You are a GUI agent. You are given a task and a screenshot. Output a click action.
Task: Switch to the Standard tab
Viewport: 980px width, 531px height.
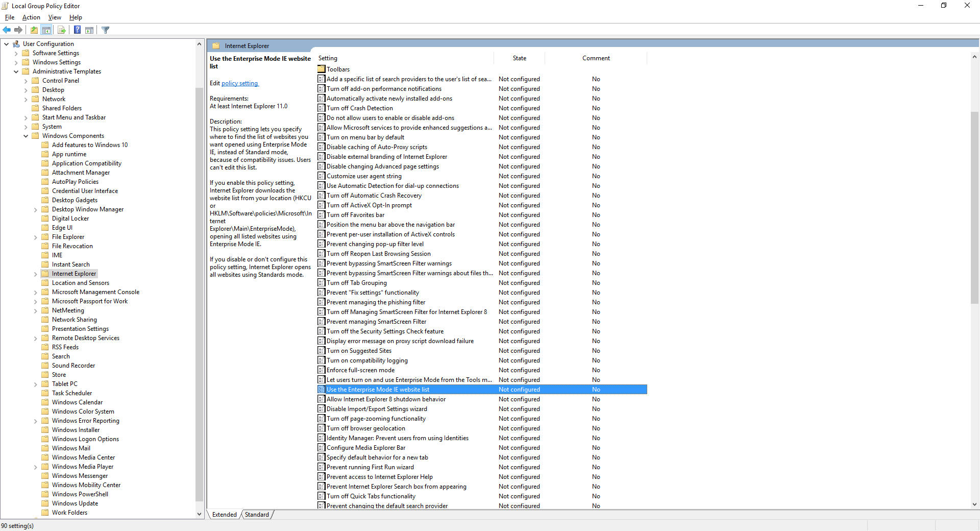coord(257,515)
